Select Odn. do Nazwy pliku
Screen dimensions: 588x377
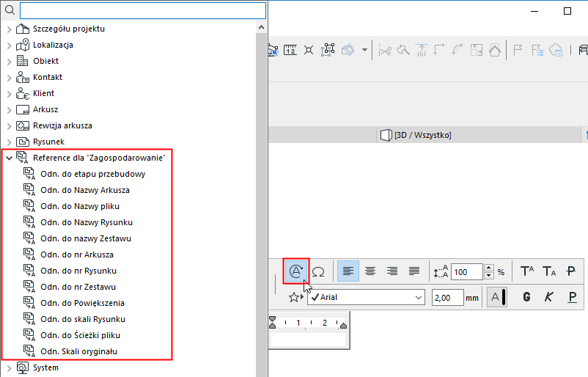point(80,206)
